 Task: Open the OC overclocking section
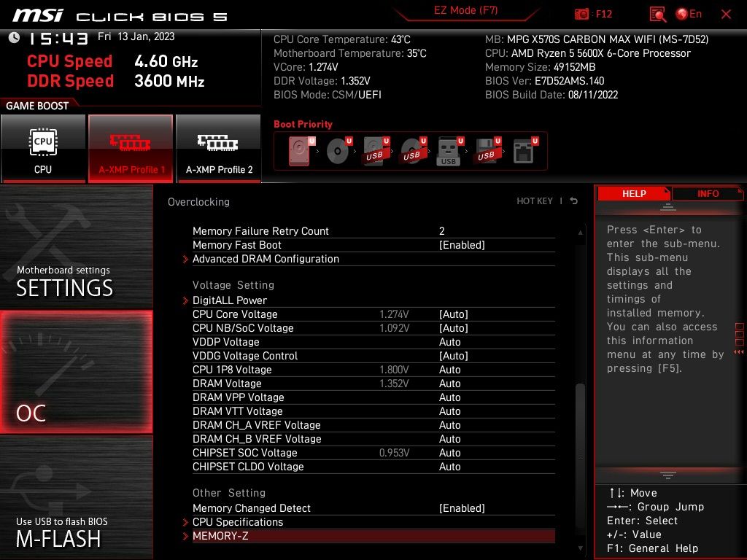click(76, 372)
